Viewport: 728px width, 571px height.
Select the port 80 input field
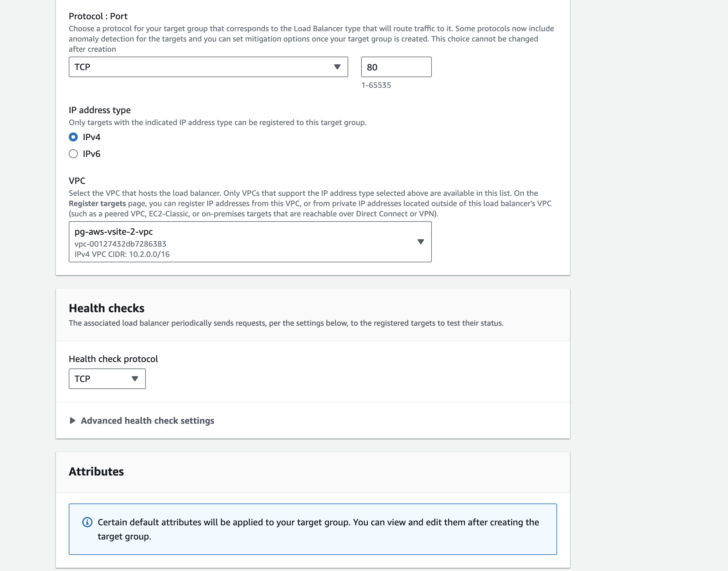(396, 67)
